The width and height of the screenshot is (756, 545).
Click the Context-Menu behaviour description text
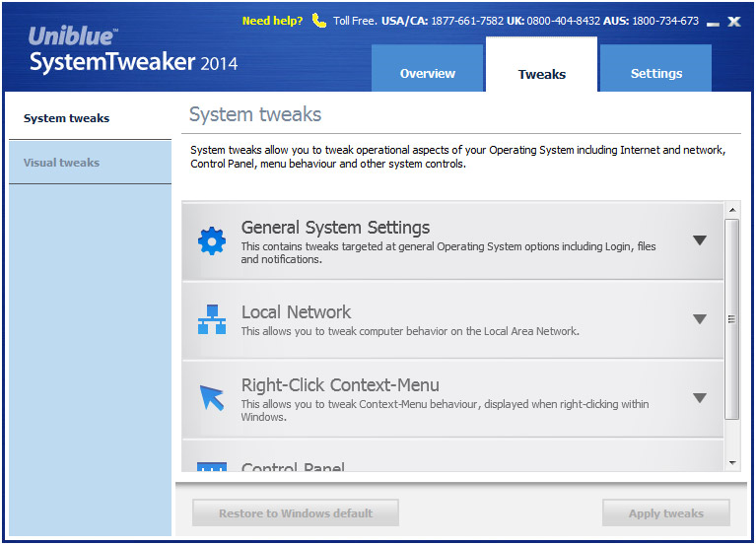tap(445, 410)
